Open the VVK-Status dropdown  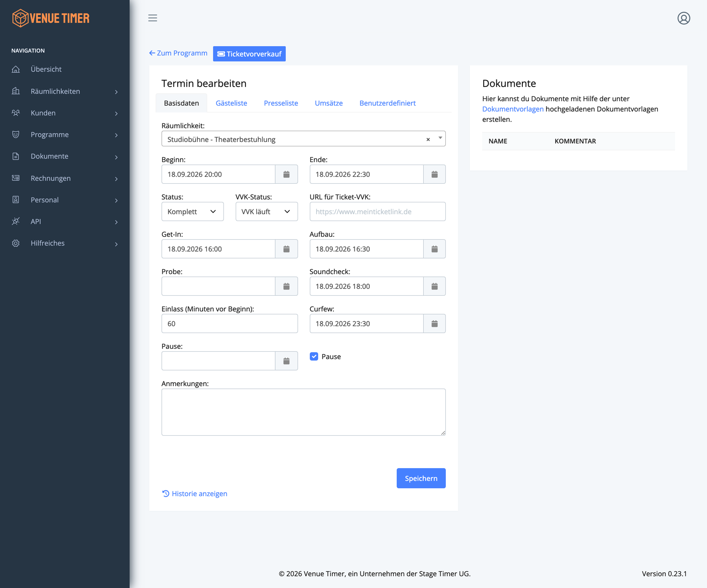(x=267, y=212)
